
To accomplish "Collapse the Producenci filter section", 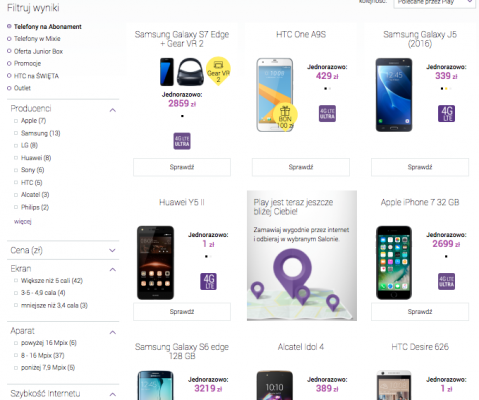I will 113,110.
